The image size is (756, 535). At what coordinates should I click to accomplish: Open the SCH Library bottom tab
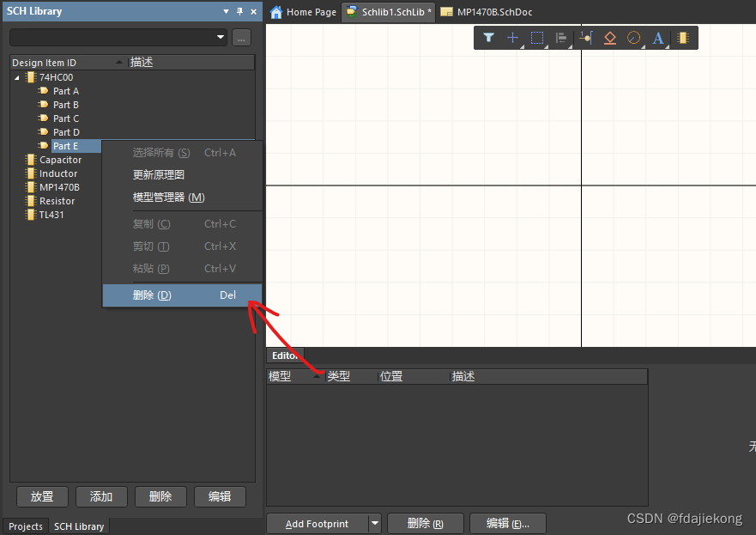[x=79, y=526]
